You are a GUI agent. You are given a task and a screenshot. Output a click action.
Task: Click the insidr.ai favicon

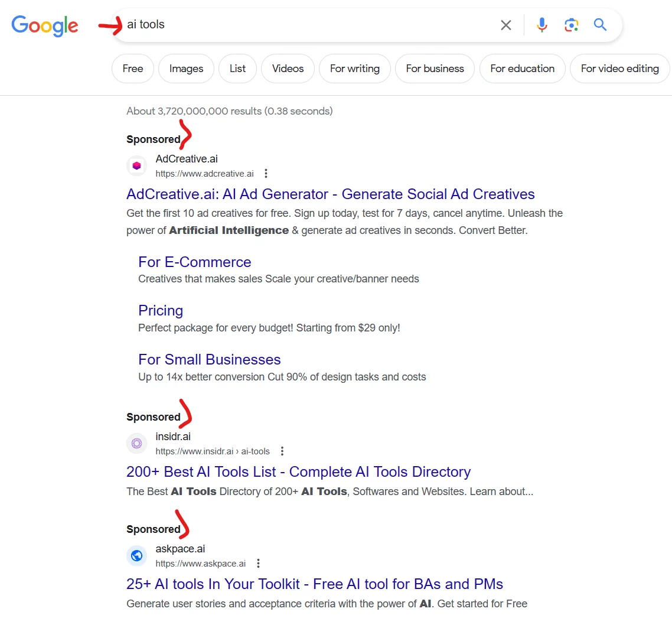point(137,444)
